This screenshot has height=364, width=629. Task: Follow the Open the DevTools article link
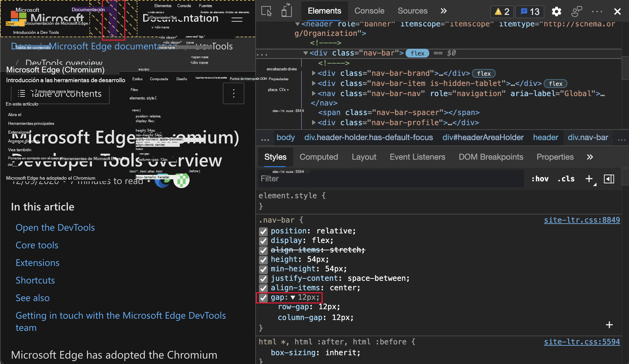55,227
